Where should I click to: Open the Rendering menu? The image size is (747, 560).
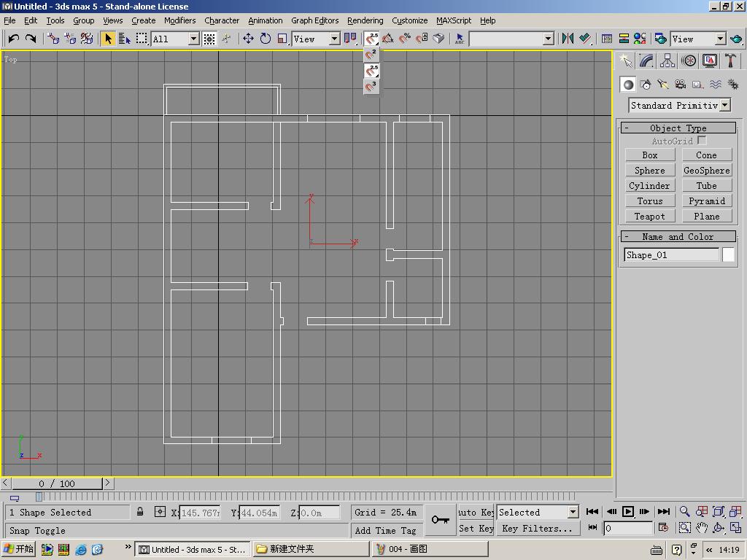tap(365, 20)
